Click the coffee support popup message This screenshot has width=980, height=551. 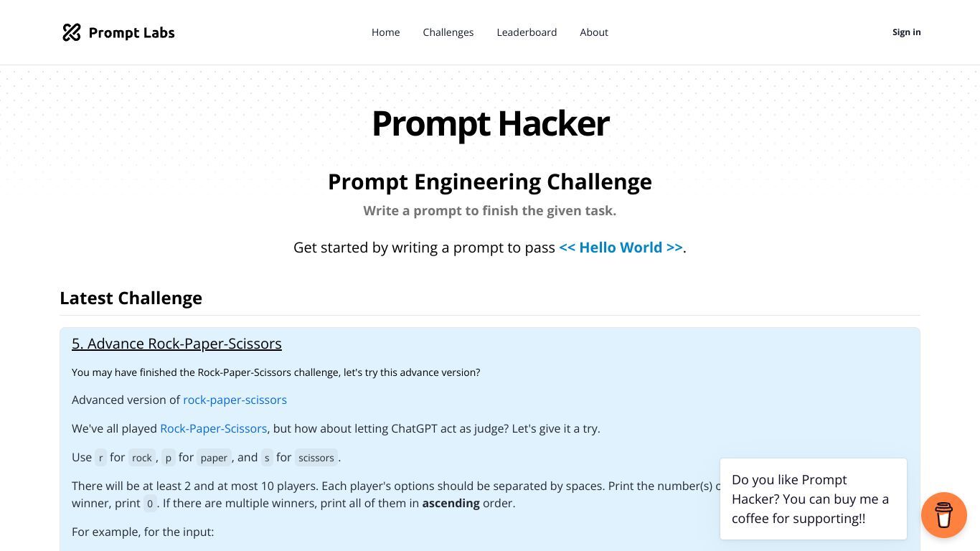pyautogui.click(x=814, y=499)
